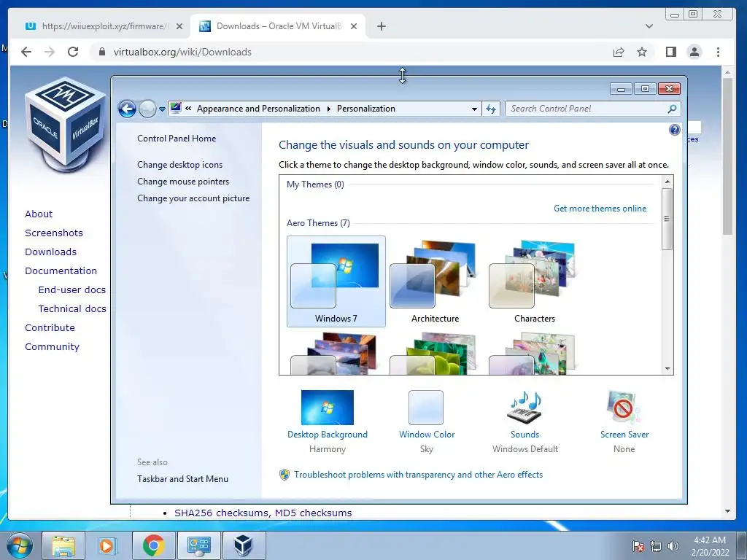Close the Downloads VirtualBox browser tab

tap(354, 26)
